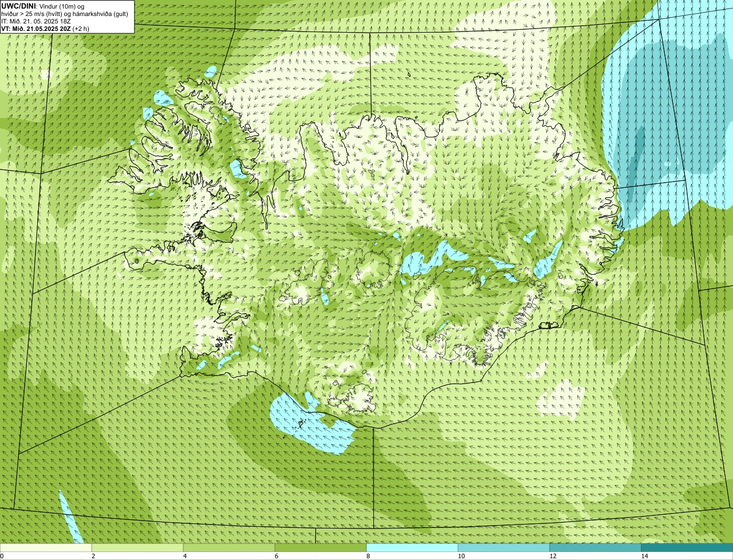733x560 pixels.
Task: Click the '8' tick label on the scale
Action: click(x=368, y=556)
